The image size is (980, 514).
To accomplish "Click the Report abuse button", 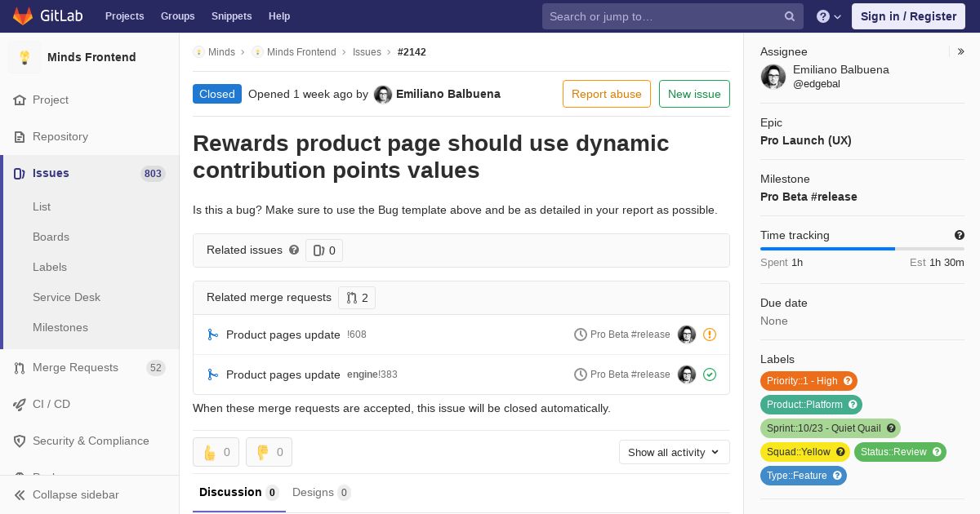I will [x=607, y=94].
